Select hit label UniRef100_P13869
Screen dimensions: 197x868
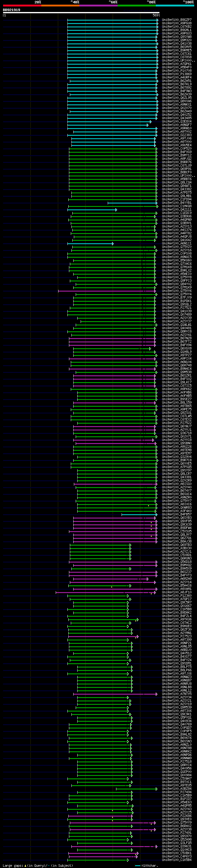coord(177,74)
